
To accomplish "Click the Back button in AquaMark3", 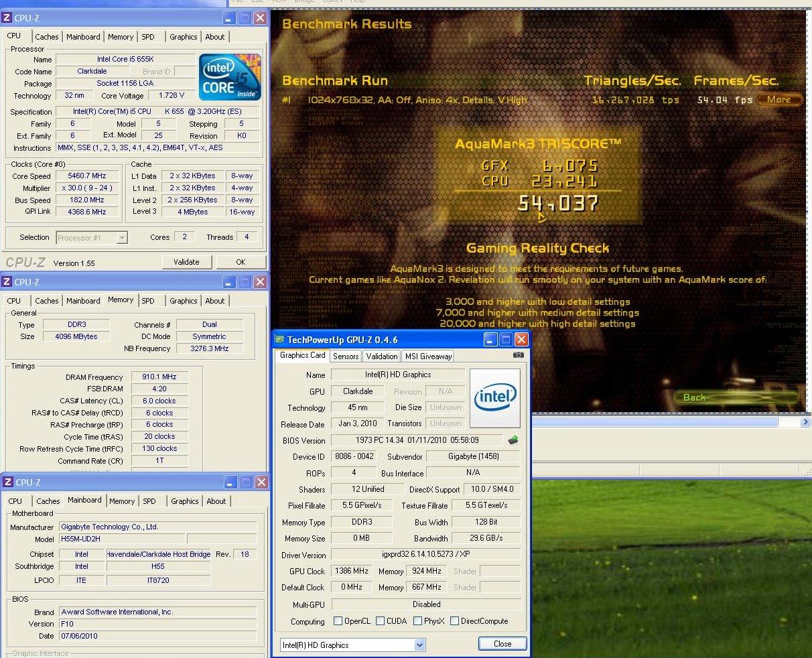I will 736,397.
